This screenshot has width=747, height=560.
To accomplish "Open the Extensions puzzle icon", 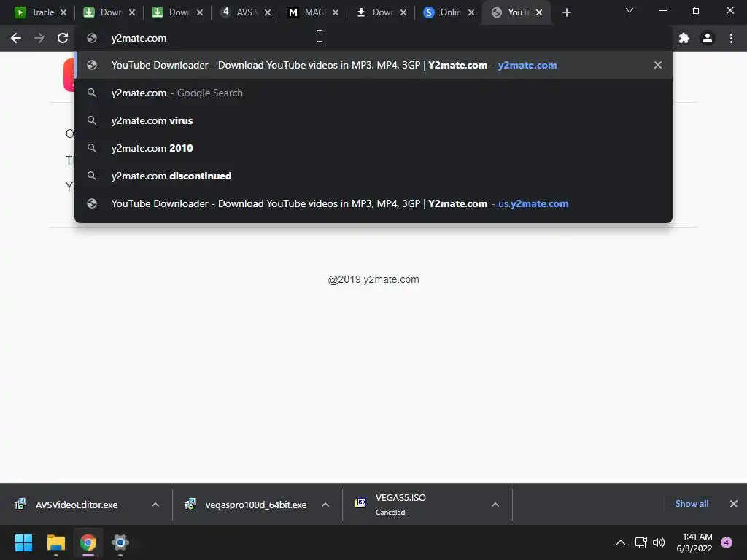I will coord(684,38).
